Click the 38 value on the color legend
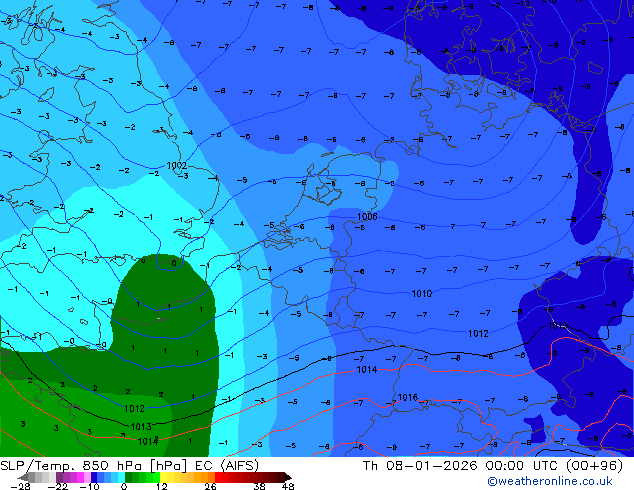The height and width of the screenshot is (490, 634). (x=259, y=486)
